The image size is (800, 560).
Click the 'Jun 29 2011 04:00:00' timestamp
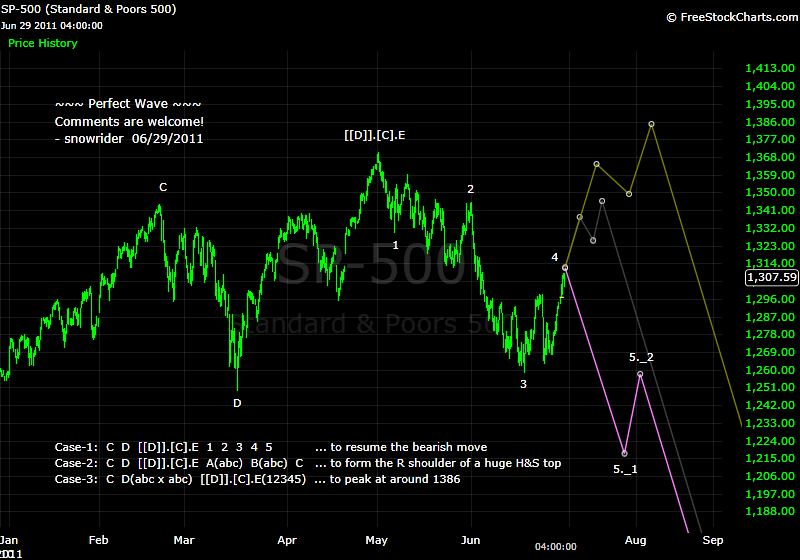(x=52, y=26)
